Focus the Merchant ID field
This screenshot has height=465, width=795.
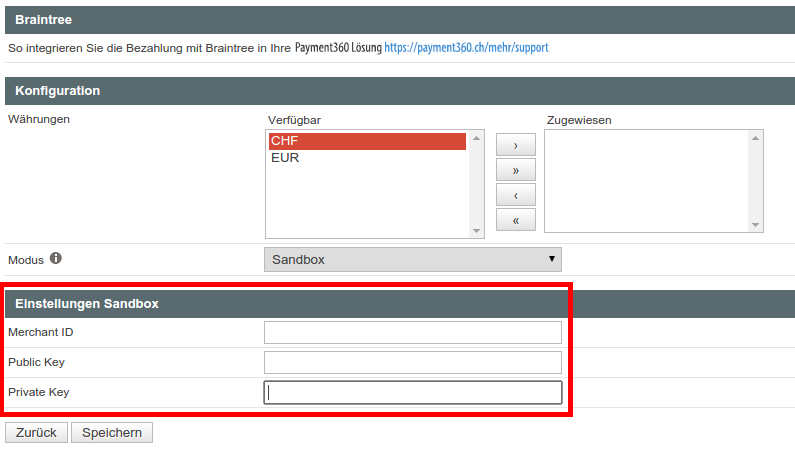click(412, 332)
